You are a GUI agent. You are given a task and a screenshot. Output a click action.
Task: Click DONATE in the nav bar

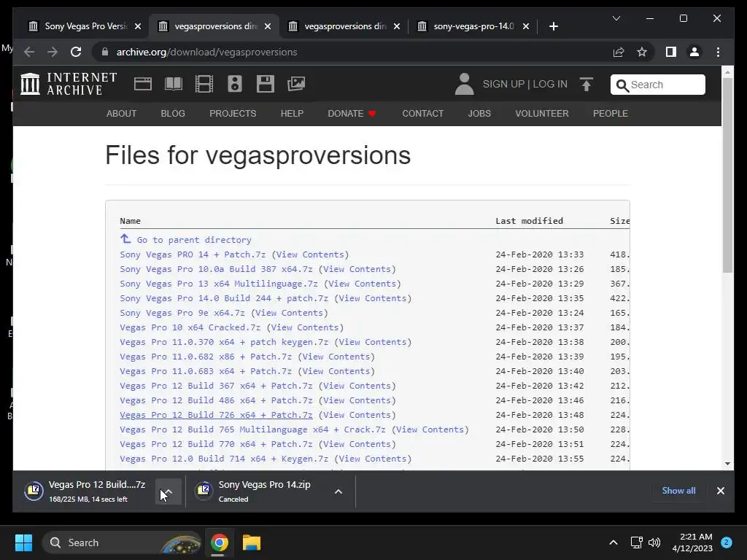tap(352, 113)
